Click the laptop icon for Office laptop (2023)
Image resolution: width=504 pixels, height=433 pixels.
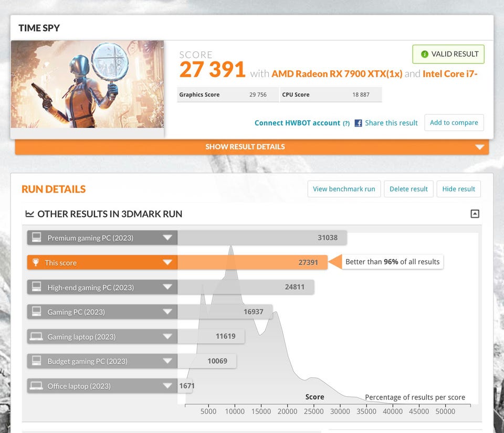pyautogui.click(x=36, y=385)
